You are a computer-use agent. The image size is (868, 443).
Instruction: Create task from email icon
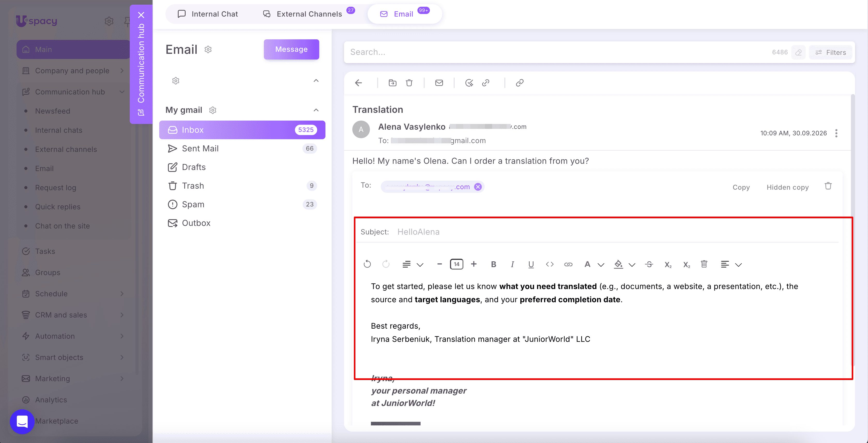pos(469,83)
